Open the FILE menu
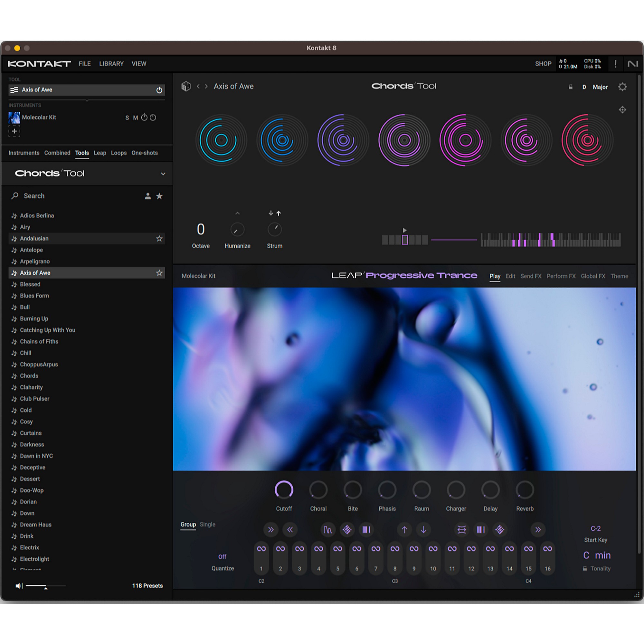Image resolution: width=644 pixels, height=644 pixels. pos(85,64)
